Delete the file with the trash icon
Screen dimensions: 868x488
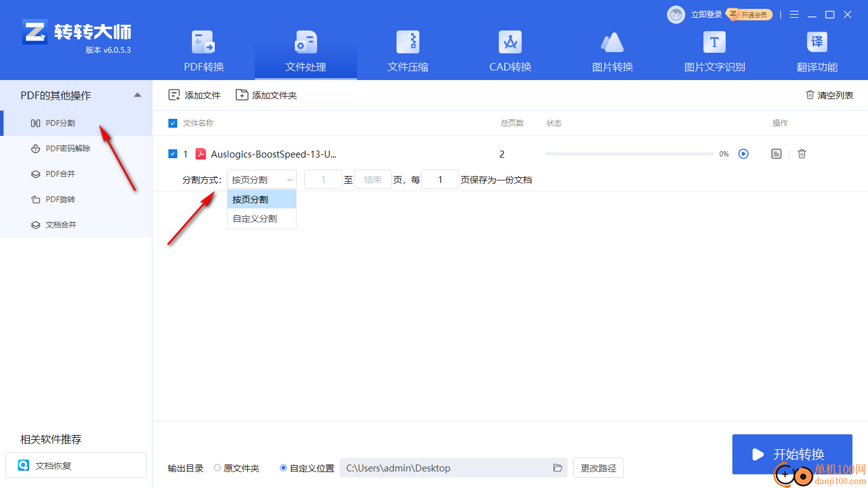point(802,154)
